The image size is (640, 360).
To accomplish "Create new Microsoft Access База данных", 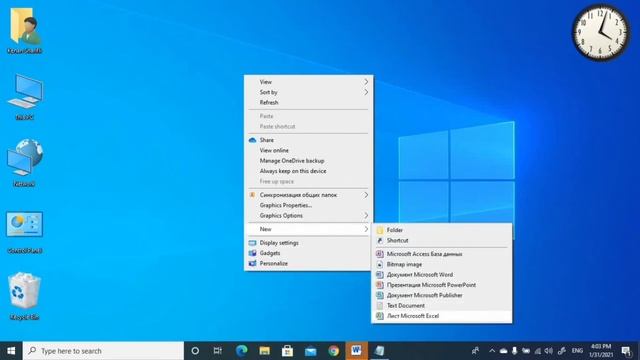I will coord(442,254).
